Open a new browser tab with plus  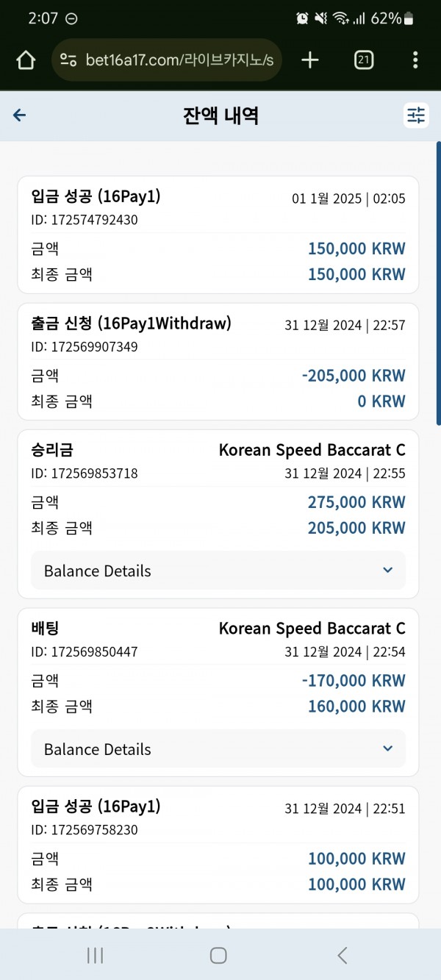(x=310, y=60)
